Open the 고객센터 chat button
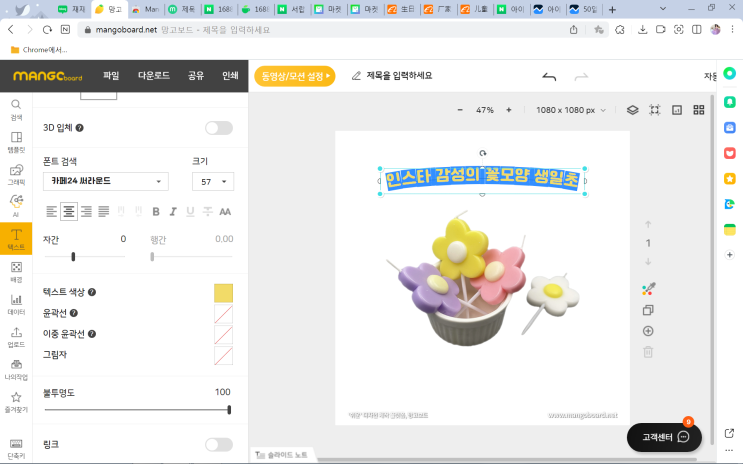743x464 pixels. [664, 437]
